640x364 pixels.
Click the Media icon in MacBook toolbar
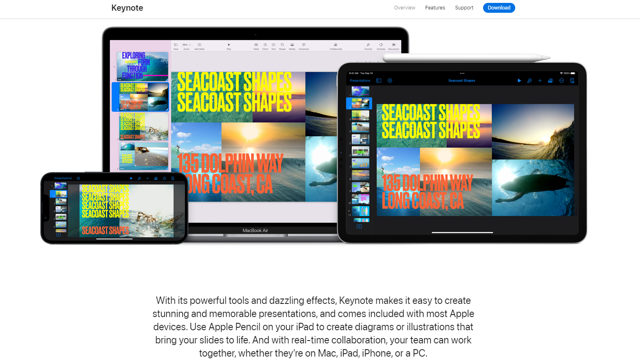pyautogui.click(x=292, y=45)
